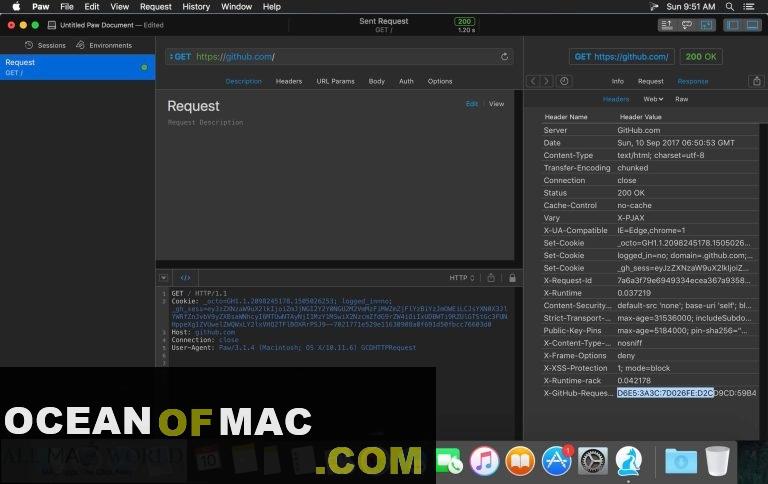Screen dimensions: 768x484
Task: Click the export share icon in response panel
Action: point(756,81)
